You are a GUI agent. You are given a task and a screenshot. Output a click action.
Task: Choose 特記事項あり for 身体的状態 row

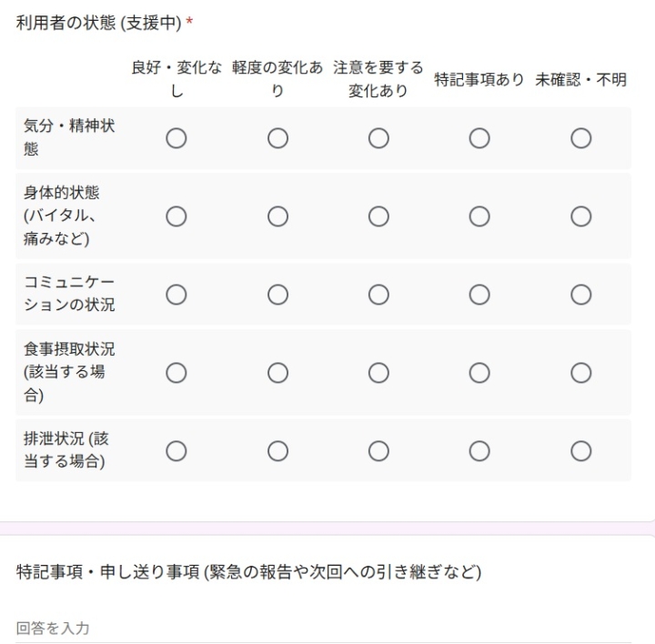point(479,216)
